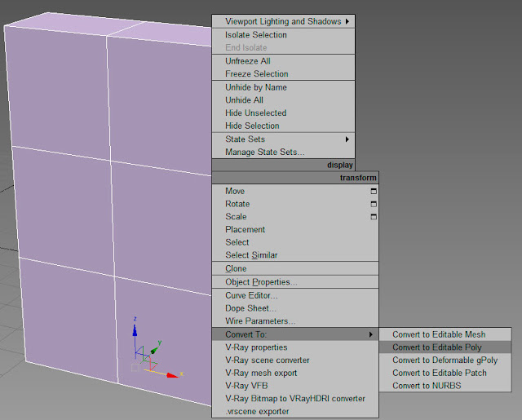Open Move transform settings box icon
Viewport: 522px width, 420px height.
point(374,192)
